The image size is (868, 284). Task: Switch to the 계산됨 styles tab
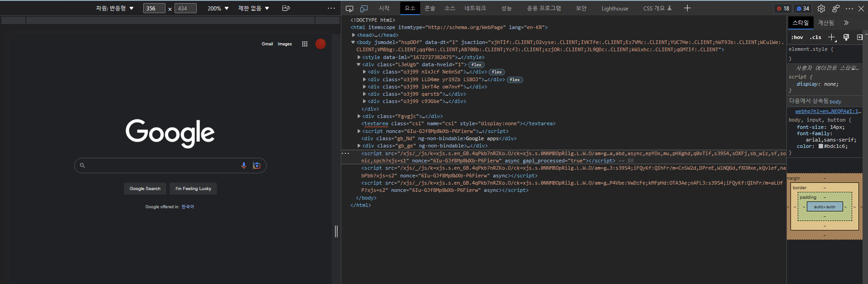826,23
